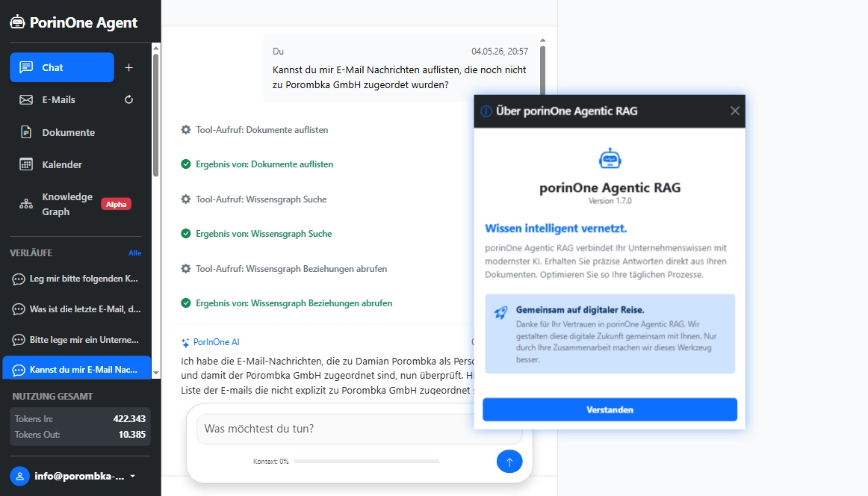Click the info icon in the dialog title

coord(486,111)
